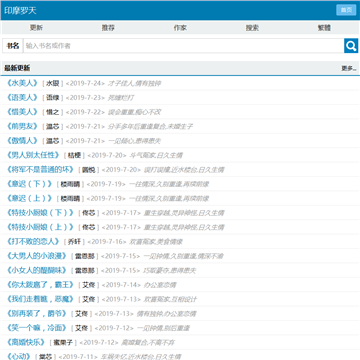Select author 佟芯 in 特技小厨娘（上） row
This screenshot has width=360, height=360.
click(89, 227)
